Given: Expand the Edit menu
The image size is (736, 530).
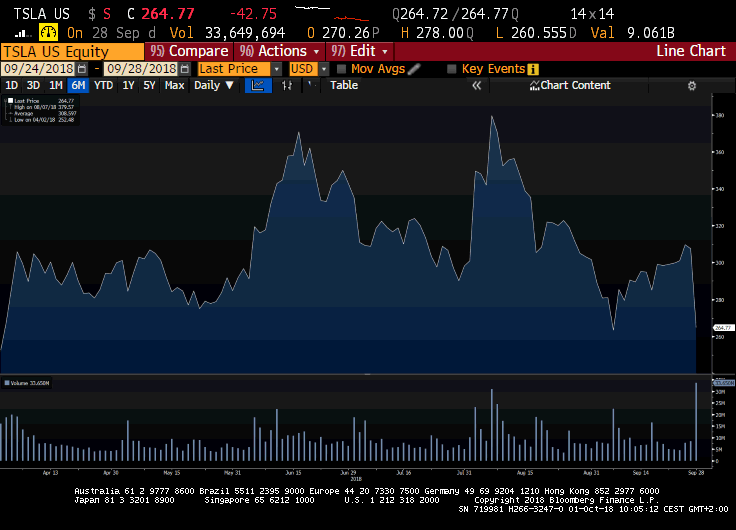Looking at the screenshot, I should 359,51.
